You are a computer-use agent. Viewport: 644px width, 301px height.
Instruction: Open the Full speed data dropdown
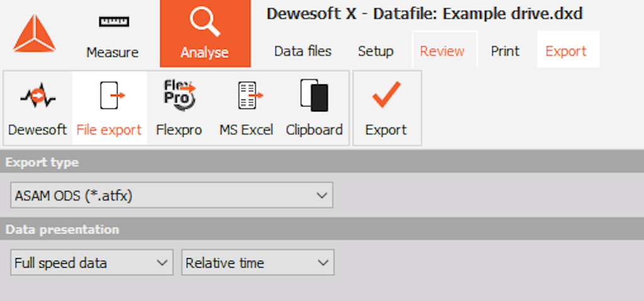pos(92,263)
